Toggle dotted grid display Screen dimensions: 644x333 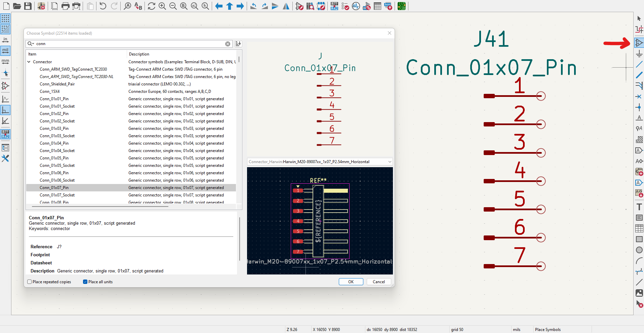[x=5, y=18]
